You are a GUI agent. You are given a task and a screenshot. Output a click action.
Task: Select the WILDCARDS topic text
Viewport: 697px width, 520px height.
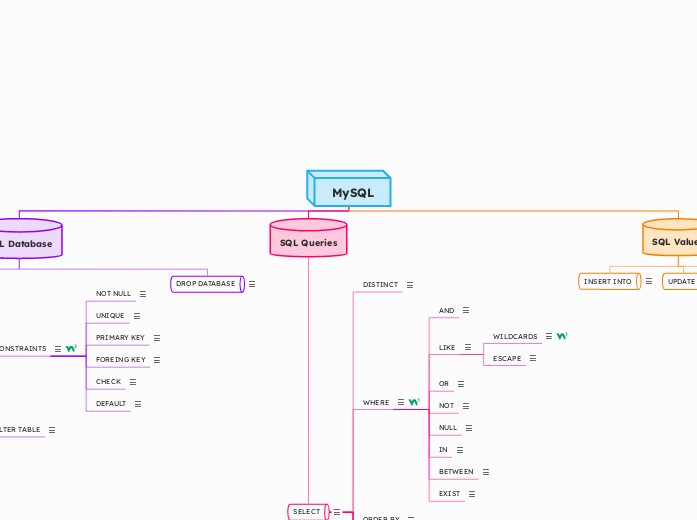[515, 336]
